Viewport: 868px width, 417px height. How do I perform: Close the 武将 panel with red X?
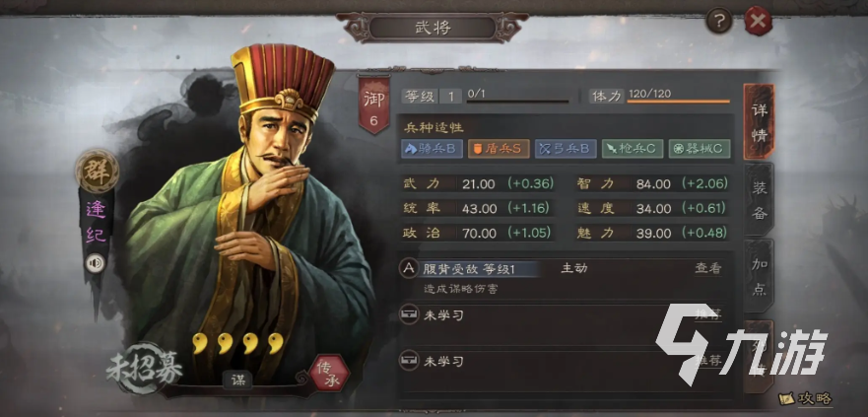[758, 22]
